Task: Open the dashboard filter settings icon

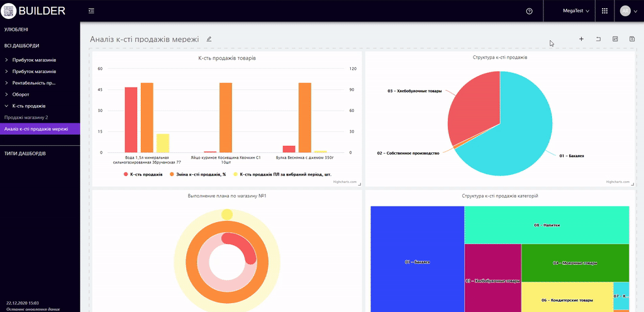Action: pos(615,39)
